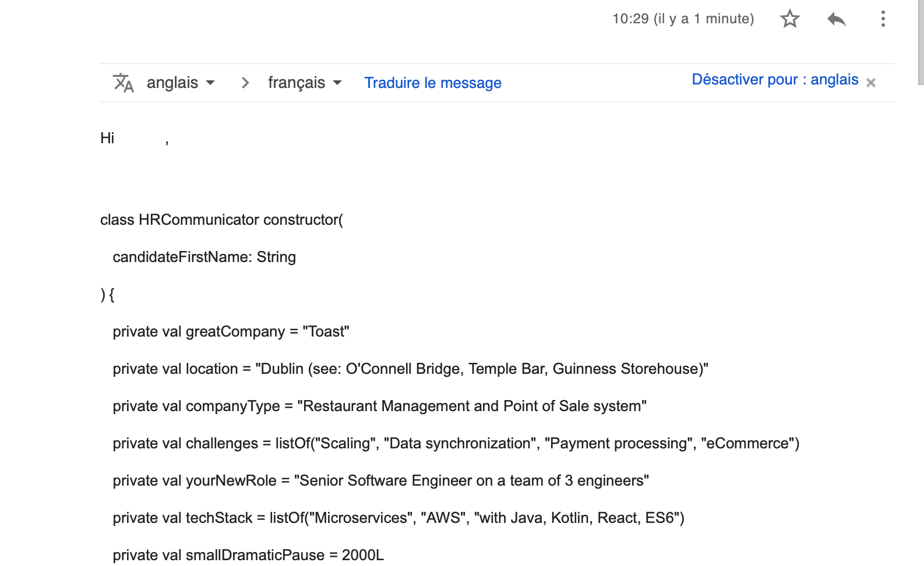Dismiss translation bar with the x icon
The width and height of the screenshot is (924, 566).
click(x=871, y=83)
